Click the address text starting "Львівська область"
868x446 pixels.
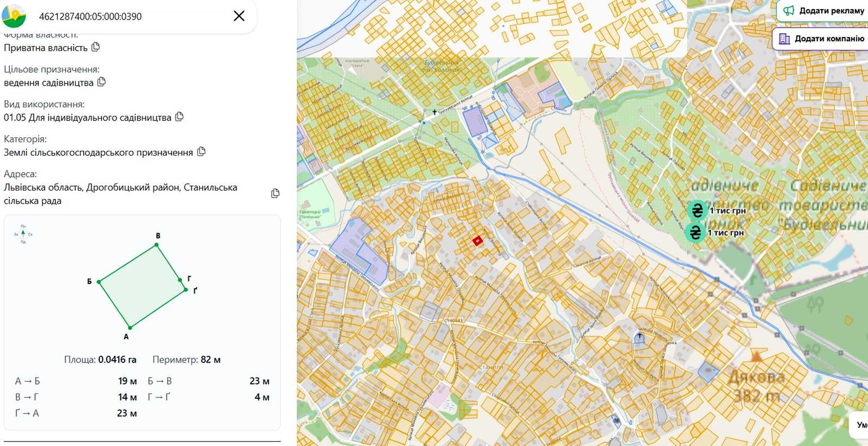click(x=120, y=194)
